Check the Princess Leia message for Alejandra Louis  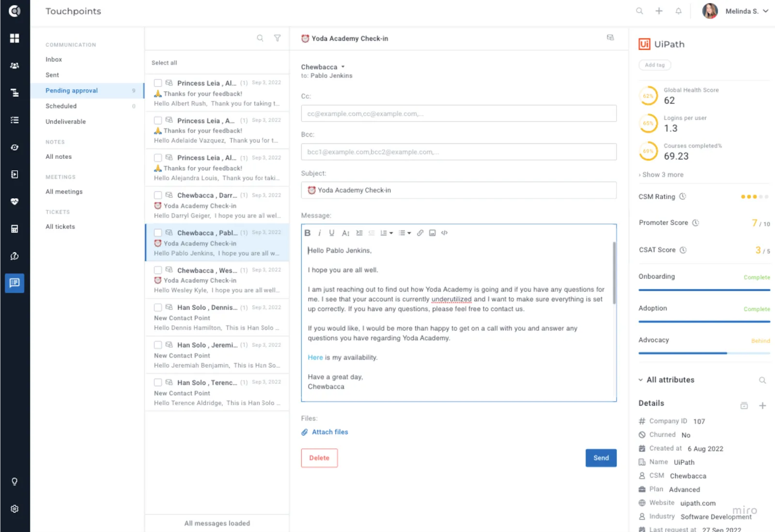[x=158, y=157]
